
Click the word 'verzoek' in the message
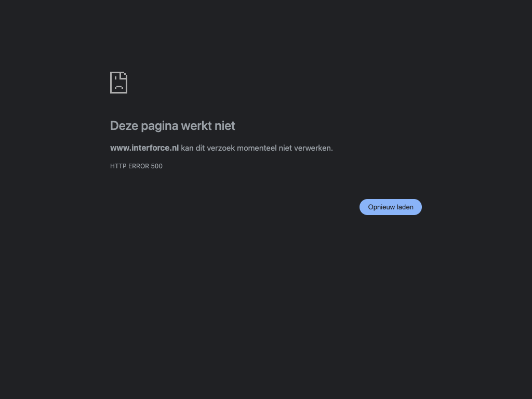coord(221,148)
